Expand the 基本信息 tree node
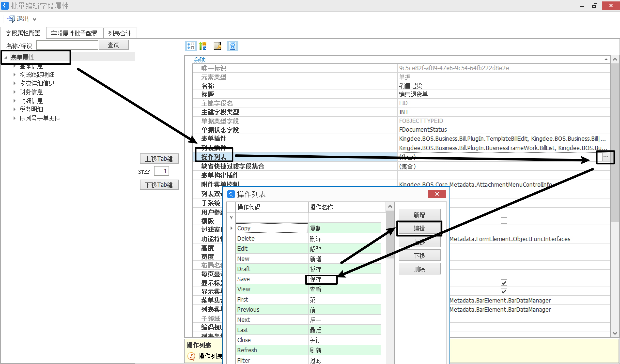620x364 pixels. tap(14, 66)
